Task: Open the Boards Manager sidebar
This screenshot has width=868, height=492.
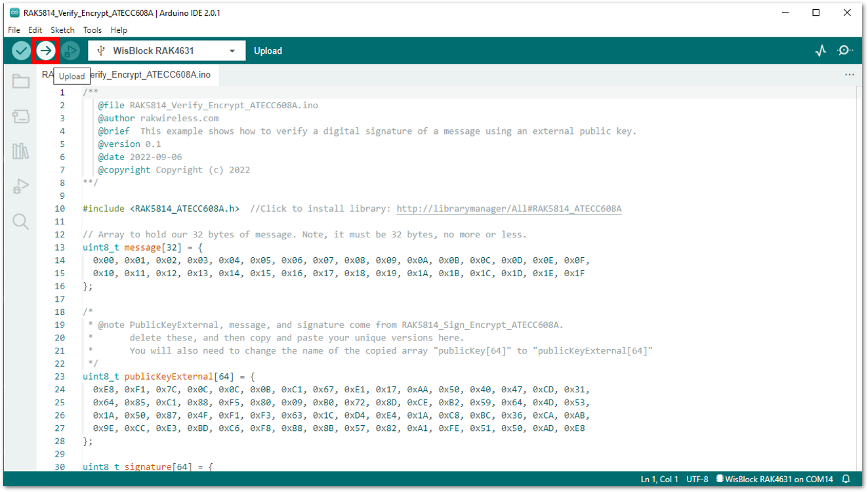Action: point(21,117)
